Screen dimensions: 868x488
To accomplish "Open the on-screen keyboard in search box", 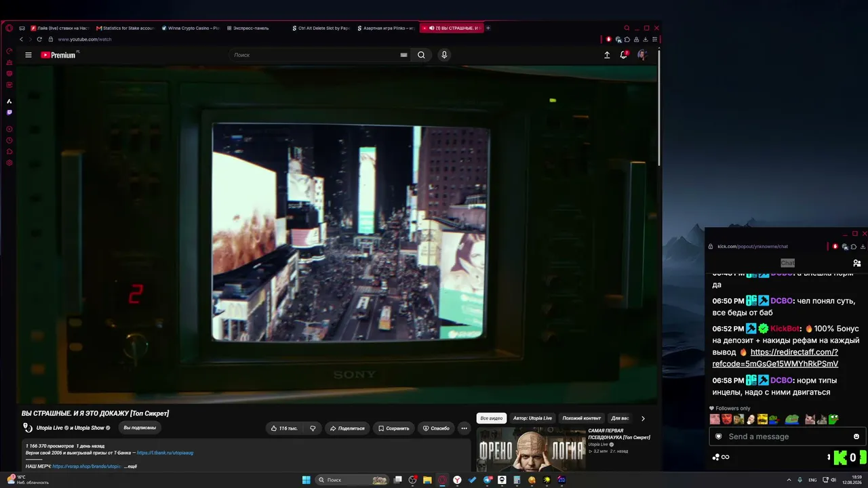I will [x=403, y=55].
